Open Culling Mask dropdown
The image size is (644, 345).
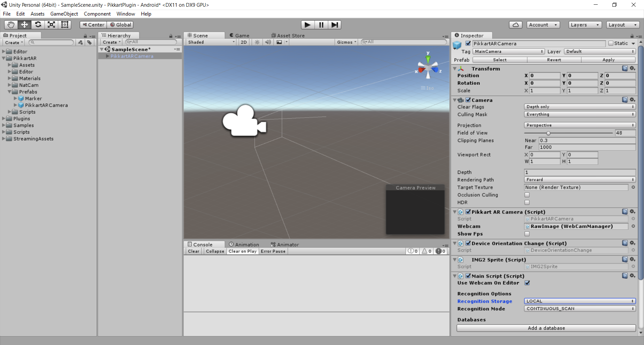580,115
